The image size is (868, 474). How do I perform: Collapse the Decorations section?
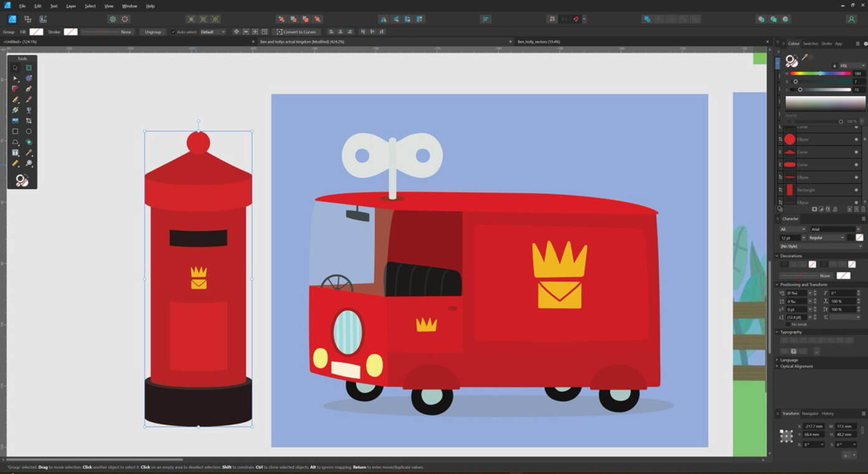tap(777, 256)
